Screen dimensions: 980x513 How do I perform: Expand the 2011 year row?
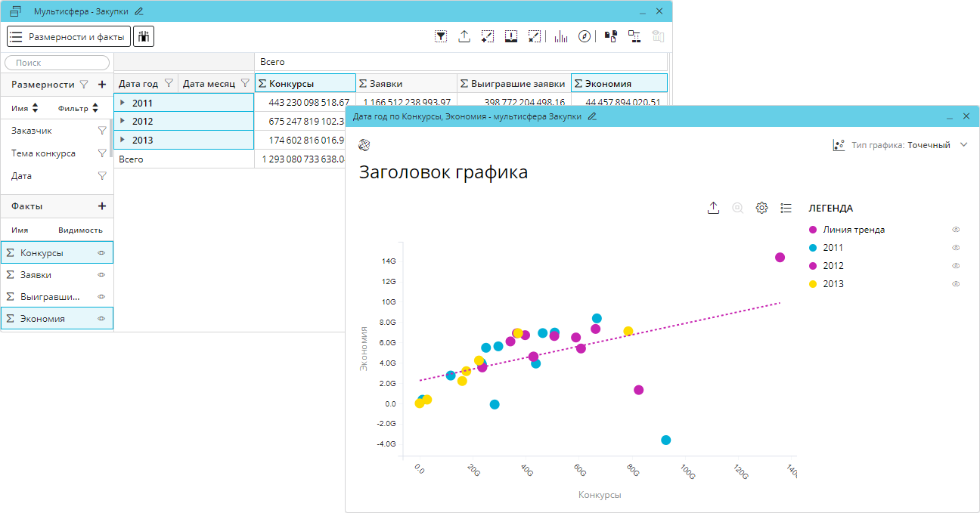pyautogui.click(x=122, y=102)
